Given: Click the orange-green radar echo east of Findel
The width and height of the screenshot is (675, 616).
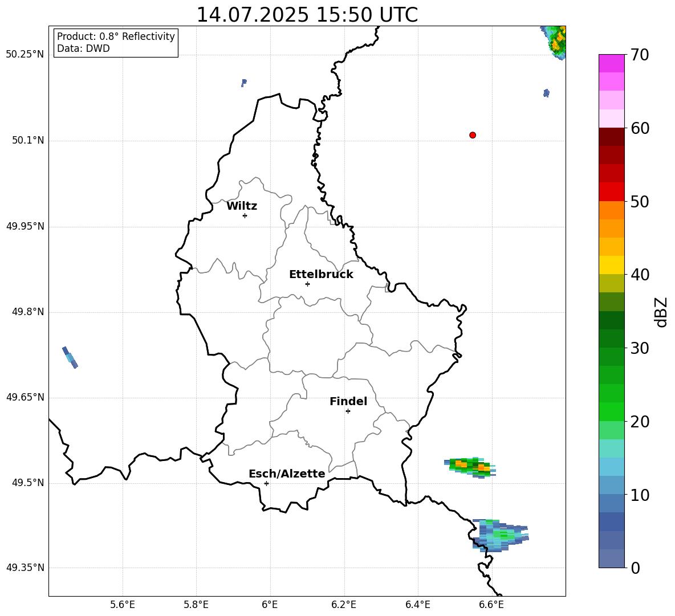Looking at the screenshot, I should pyautogui.click(x=470, y=467).
